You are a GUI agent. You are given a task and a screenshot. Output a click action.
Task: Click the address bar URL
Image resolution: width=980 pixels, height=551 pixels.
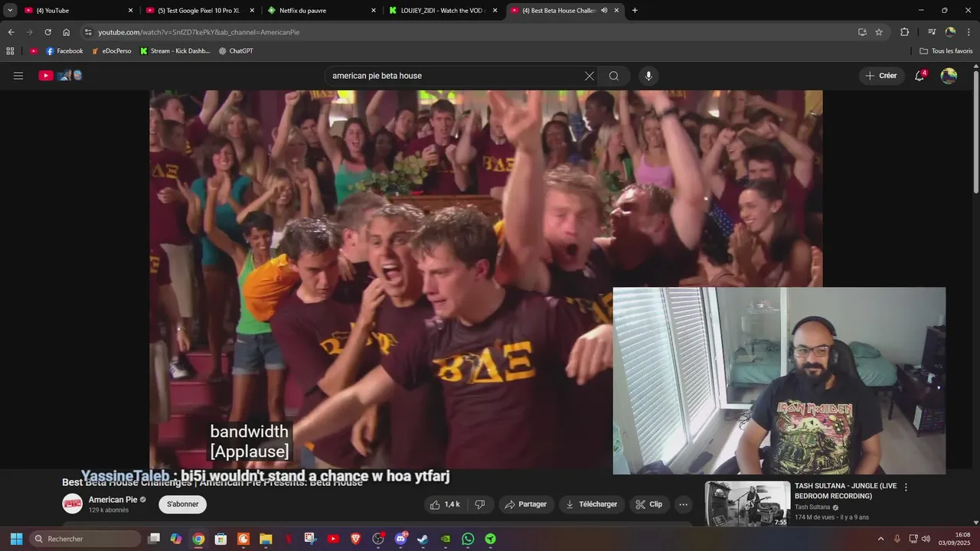pyautogui.click(x=198, y=32)
